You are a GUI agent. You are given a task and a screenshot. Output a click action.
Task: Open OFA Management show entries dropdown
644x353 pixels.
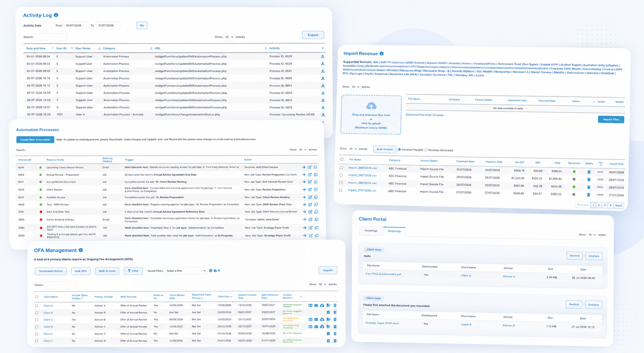coord(322,284)
